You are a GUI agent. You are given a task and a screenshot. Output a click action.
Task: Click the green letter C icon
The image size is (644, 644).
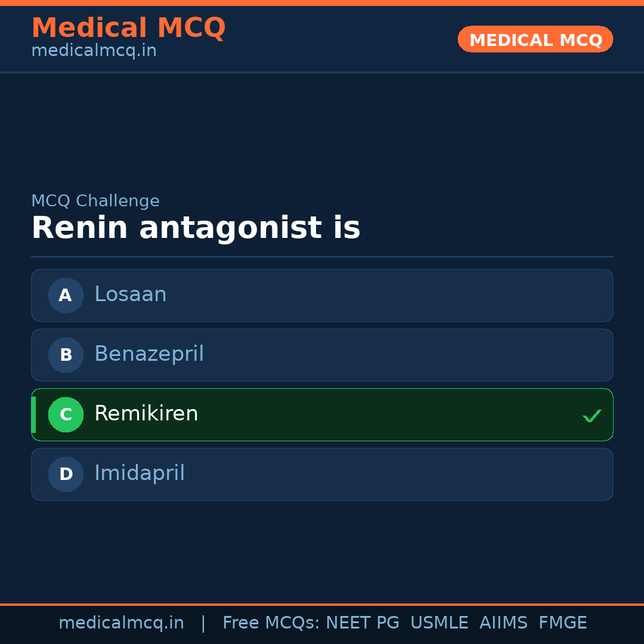tap(66, 414)
